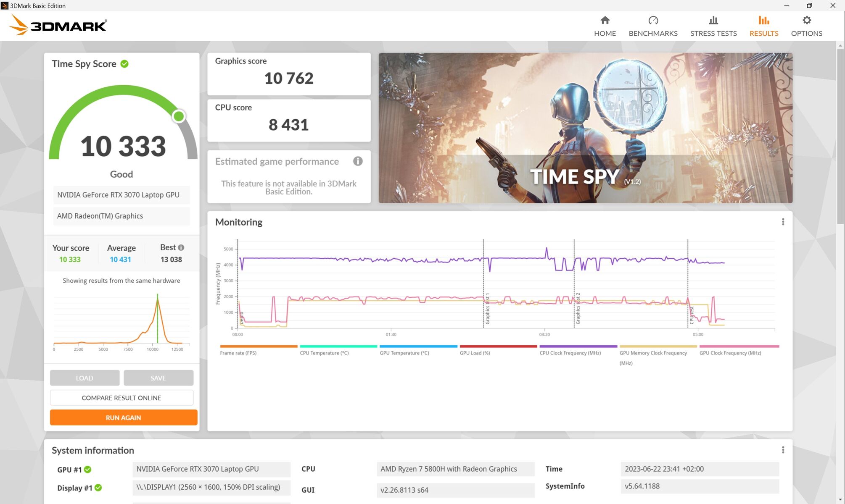
Task: Toggle the GPU Load (%) legend
Action: point(498,350)
